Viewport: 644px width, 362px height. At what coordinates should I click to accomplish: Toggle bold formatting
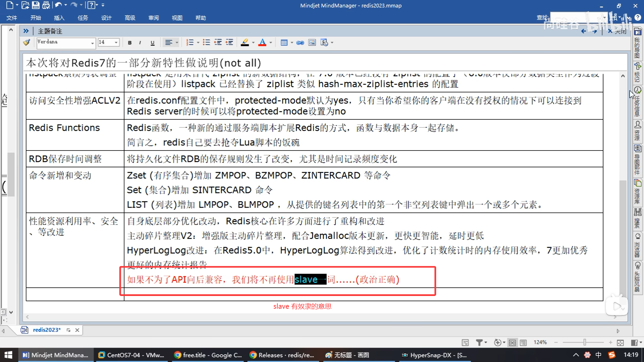point(130,43)
